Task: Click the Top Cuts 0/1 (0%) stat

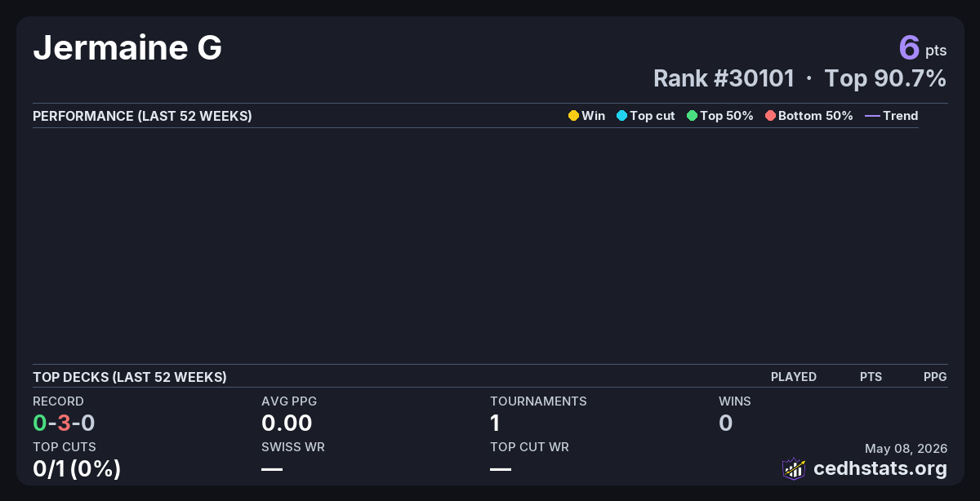Action: point(77,469)
